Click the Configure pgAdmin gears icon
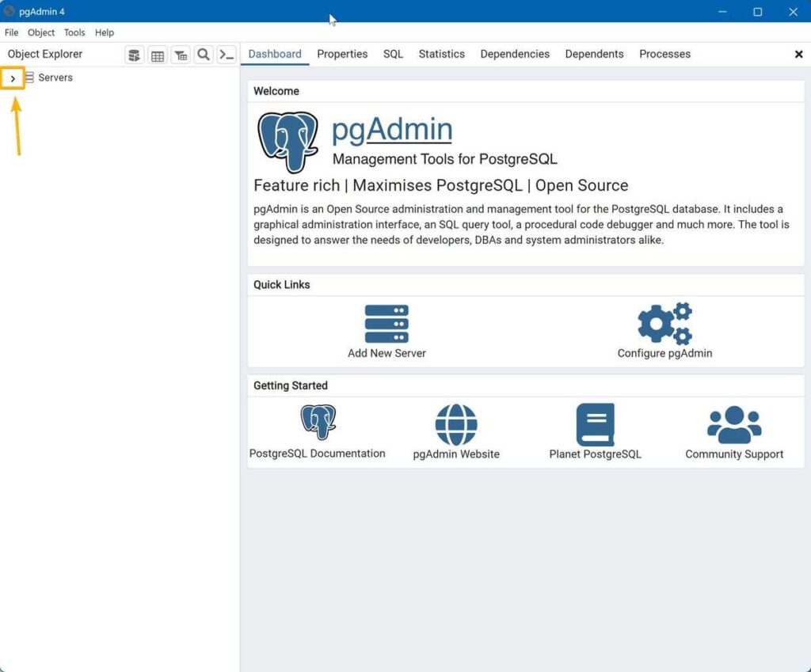Image resolution: width=811 pixels, height=672 pixels. 664,324
